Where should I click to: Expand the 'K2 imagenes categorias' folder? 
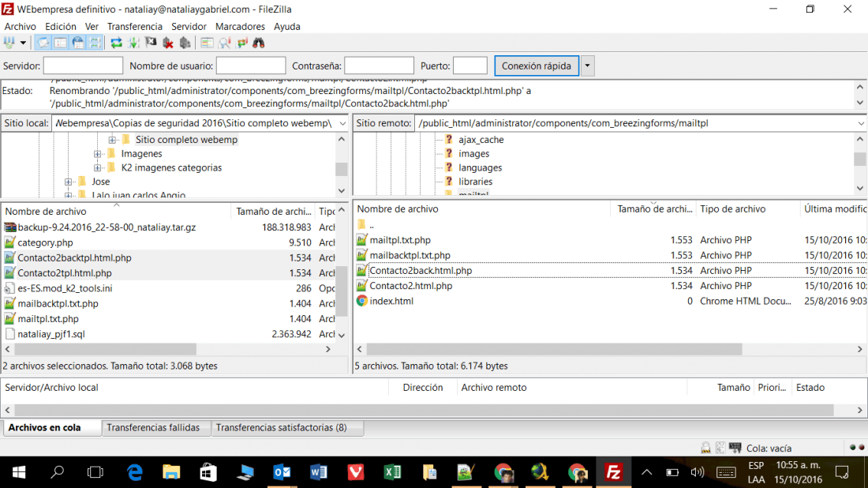(97, 167)
